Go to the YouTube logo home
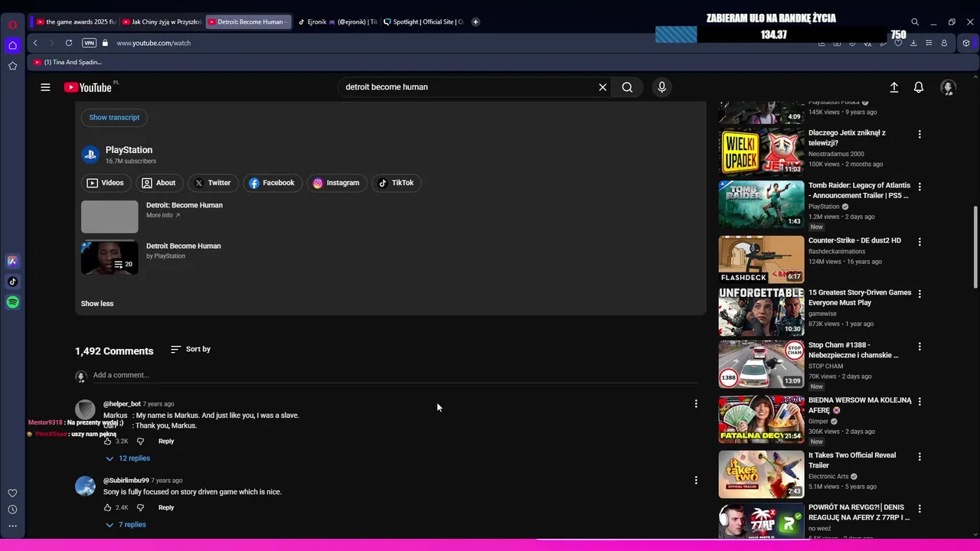The image size is (980, 551). [x=88, y=87]
